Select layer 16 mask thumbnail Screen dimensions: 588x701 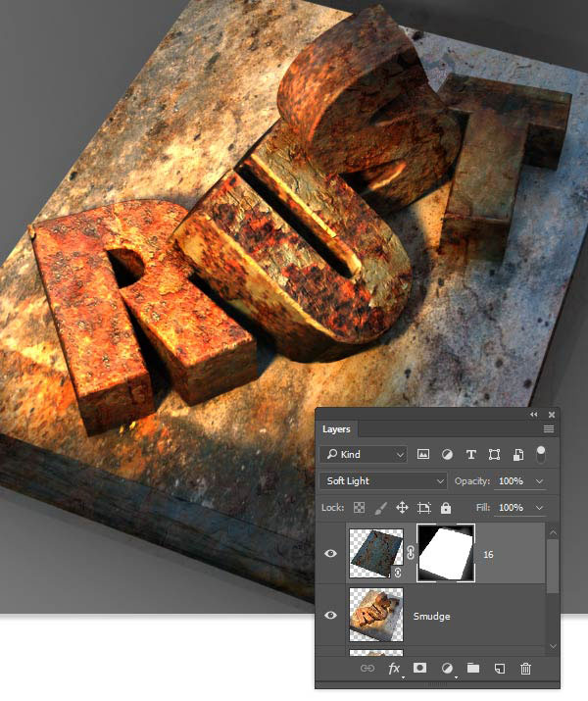tap(446, 553)
